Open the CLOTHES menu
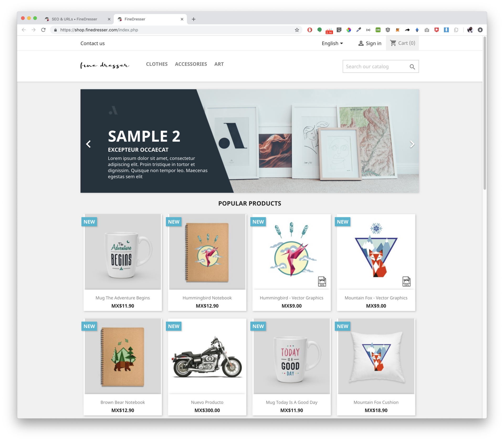 click(x=157, y=64)
